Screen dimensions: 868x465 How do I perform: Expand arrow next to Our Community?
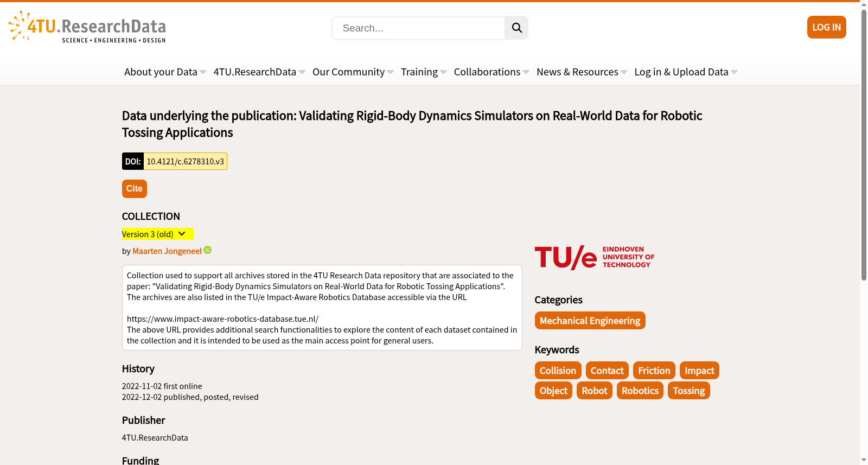[x=391, y=72]
